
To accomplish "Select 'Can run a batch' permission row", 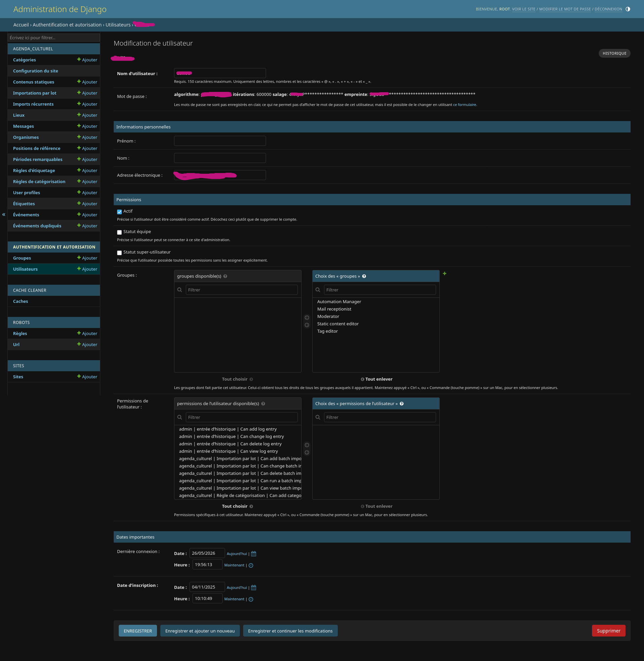I will click(x=238, y=481).
